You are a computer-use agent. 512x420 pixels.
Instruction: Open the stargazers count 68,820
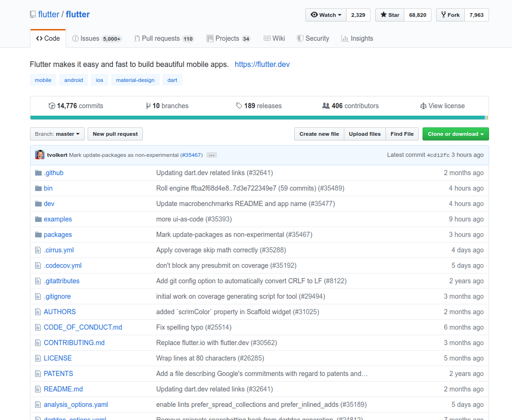tap(418, 15)
